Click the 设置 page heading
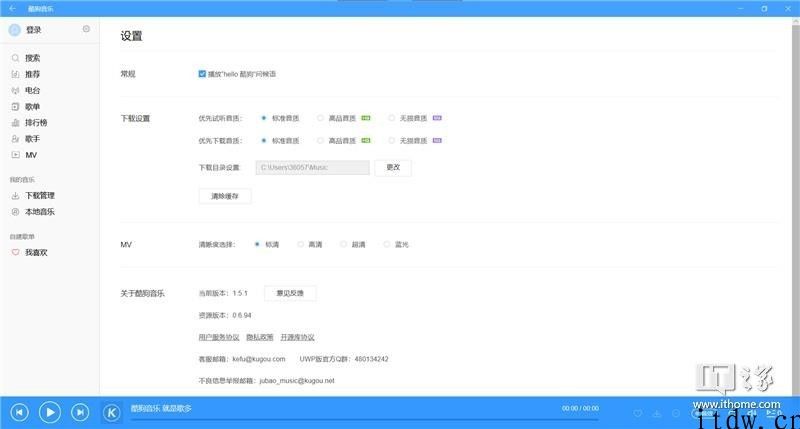Viewport: 800px width, 429px height. point(131,36)
